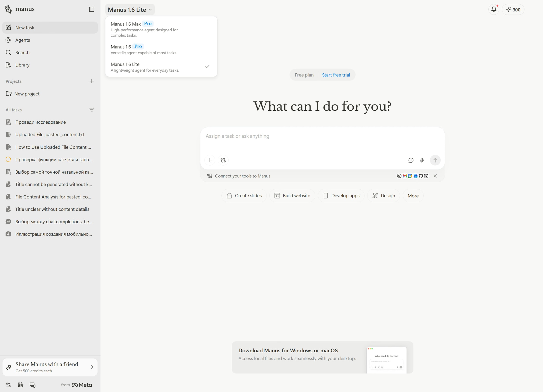Click the AI icon beside Выбор между chat.completions

point(8,222)
